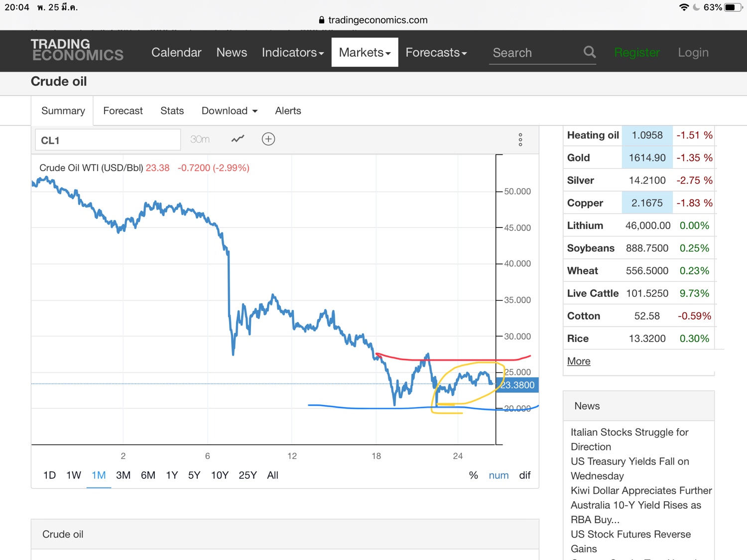Switch to the Forecast tab

(123, 111)
